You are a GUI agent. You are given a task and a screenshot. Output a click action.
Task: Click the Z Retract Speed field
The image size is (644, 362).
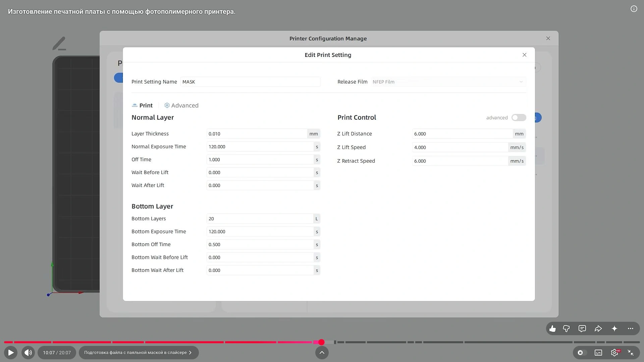point(460,161)
